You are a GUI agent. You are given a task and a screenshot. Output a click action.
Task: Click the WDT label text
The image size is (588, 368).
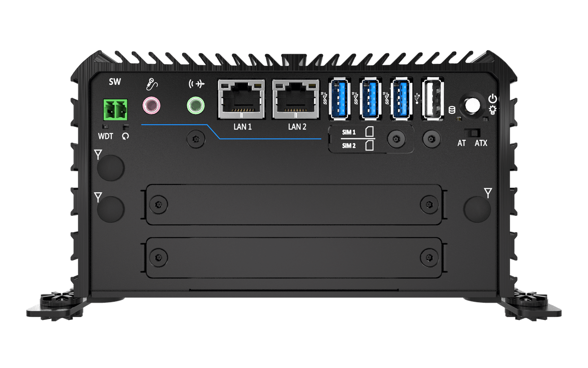[x=105, y=136]
